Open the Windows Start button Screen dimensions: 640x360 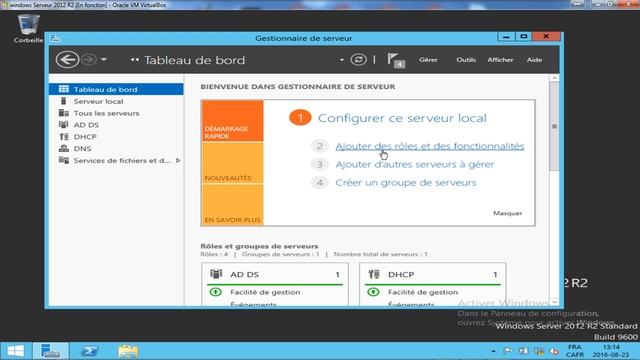pyautogui.click(x=16, y=351)
